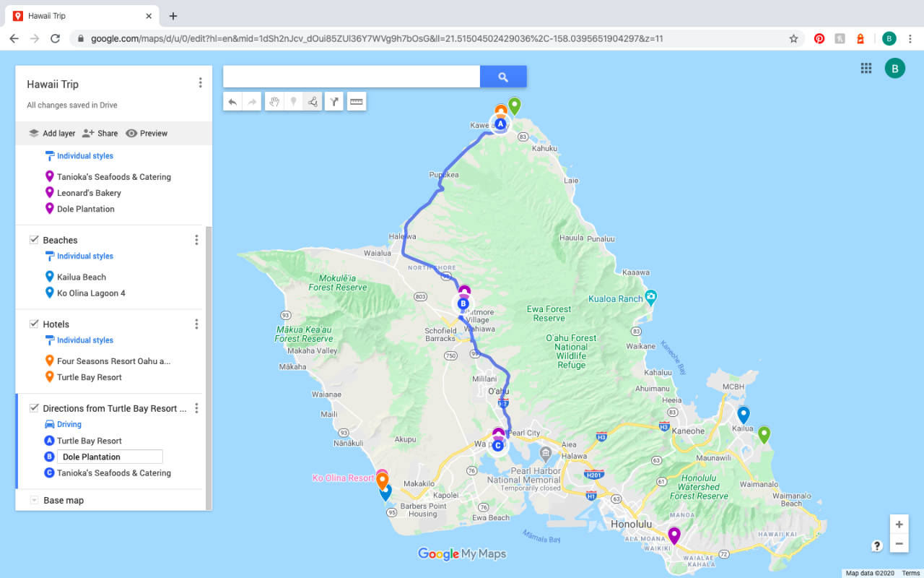Hide the Directions from Turtle Bay layer
This screenshot has width=924, height=578.
pyautogui.click(x=34, y=408)
